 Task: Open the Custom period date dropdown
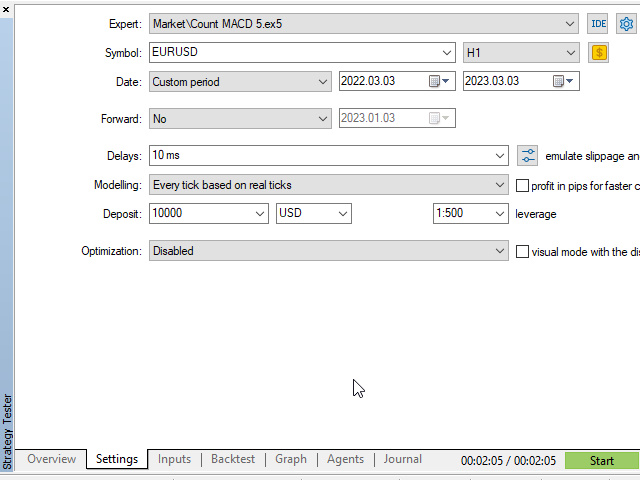pyautogui.click(x=322, y=82)
